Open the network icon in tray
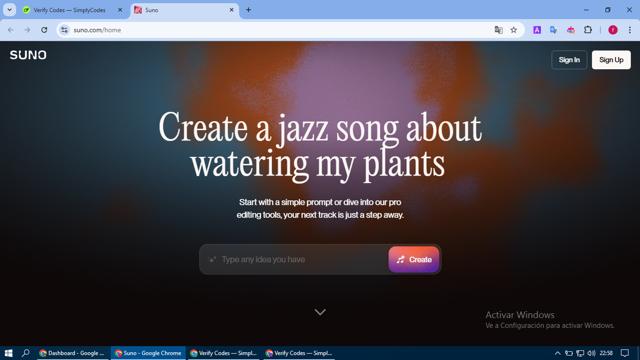The height and width of the screenshot is (360, 640). (580, 353)
